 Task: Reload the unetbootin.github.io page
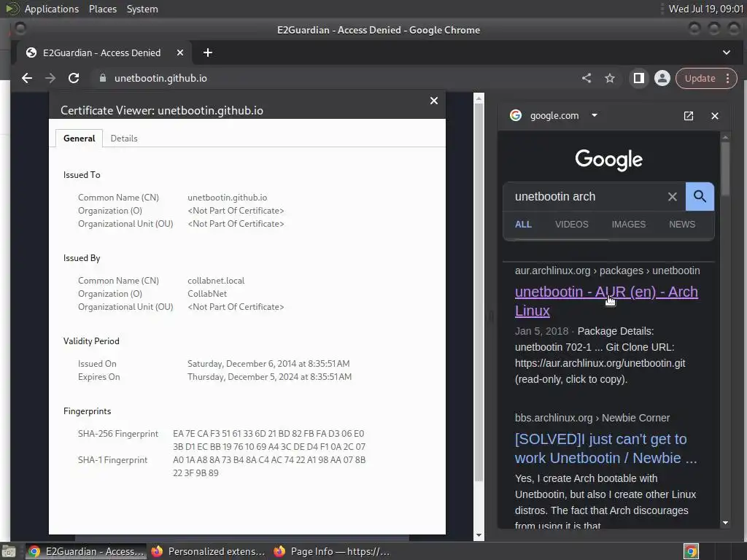[74, 78]
